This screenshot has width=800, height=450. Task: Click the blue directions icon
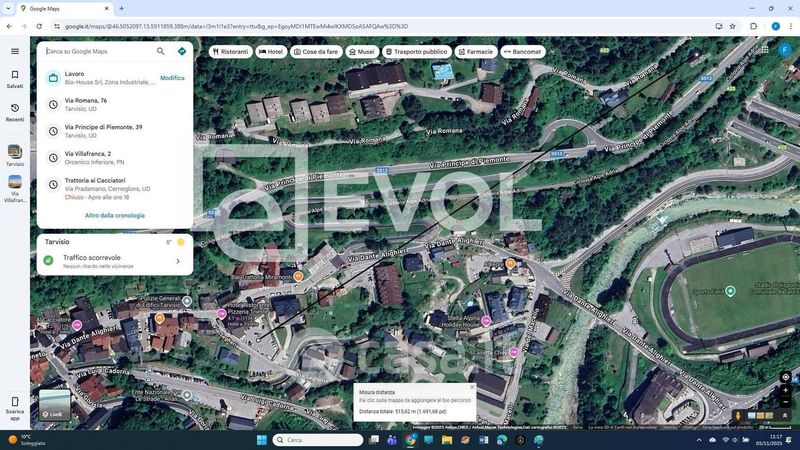click(x=182, y=51)
